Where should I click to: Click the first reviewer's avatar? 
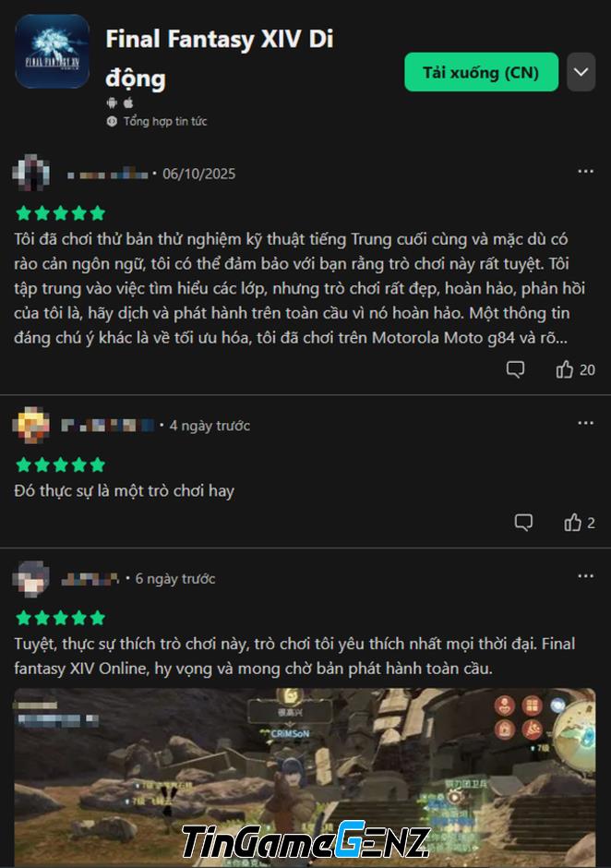coord(31,174)
